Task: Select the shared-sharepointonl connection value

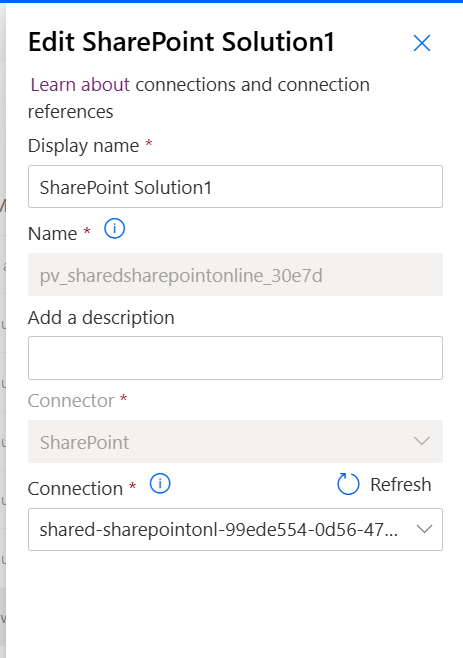Action: click(218, 530)
